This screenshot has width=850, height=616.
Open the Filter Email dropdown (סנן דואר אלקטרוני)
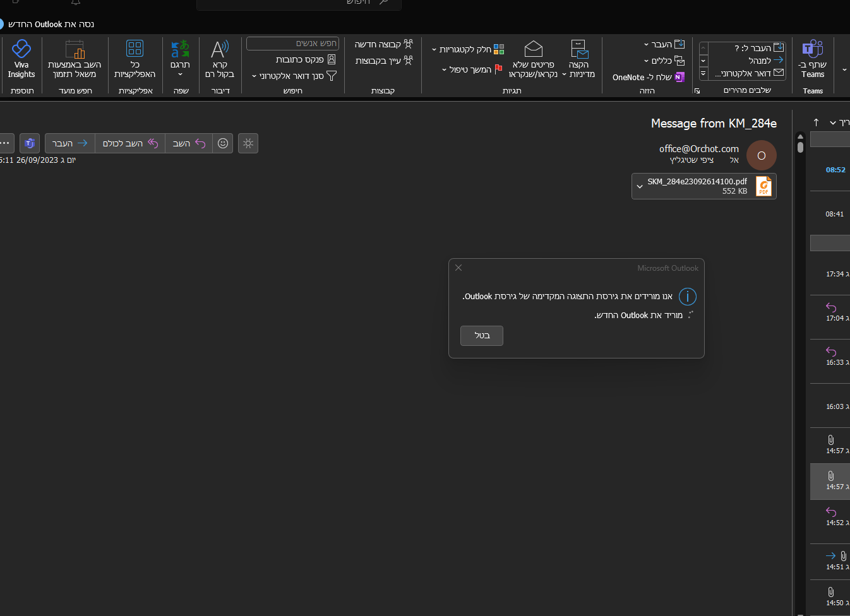coord(294,76)
